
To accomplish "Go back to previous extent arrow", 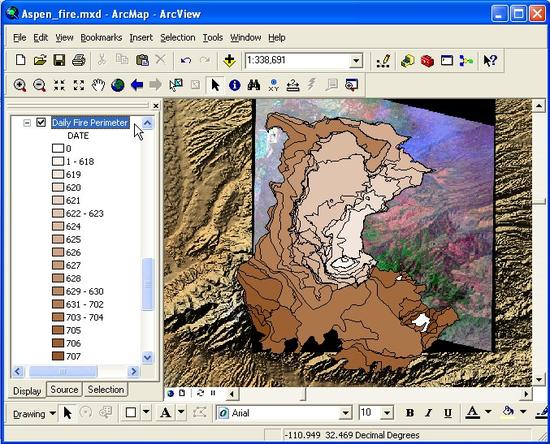I will click(137, 85).
